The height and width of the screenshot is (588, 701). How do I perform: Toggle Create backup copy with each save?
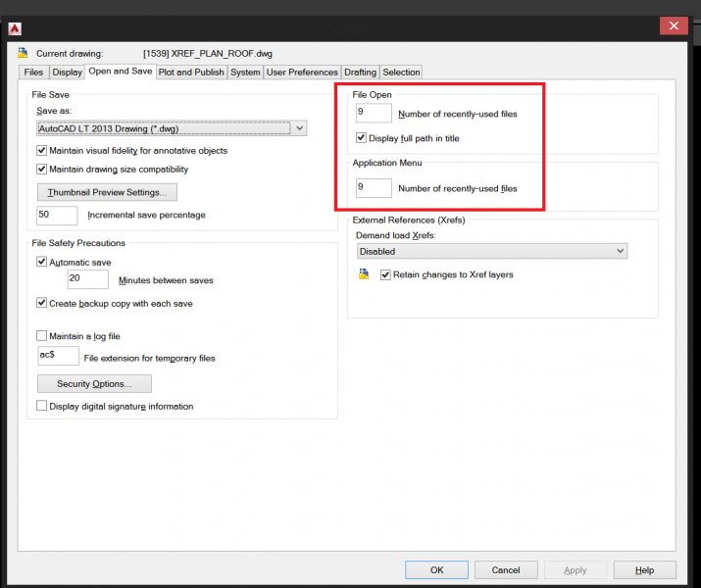coord(41,303)
